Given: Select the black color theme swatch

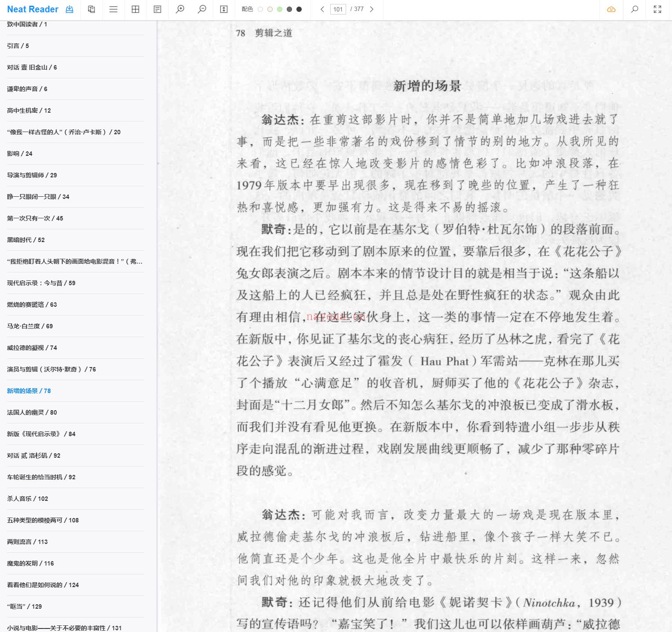Looking at the screenshot, I should point(299,9).
